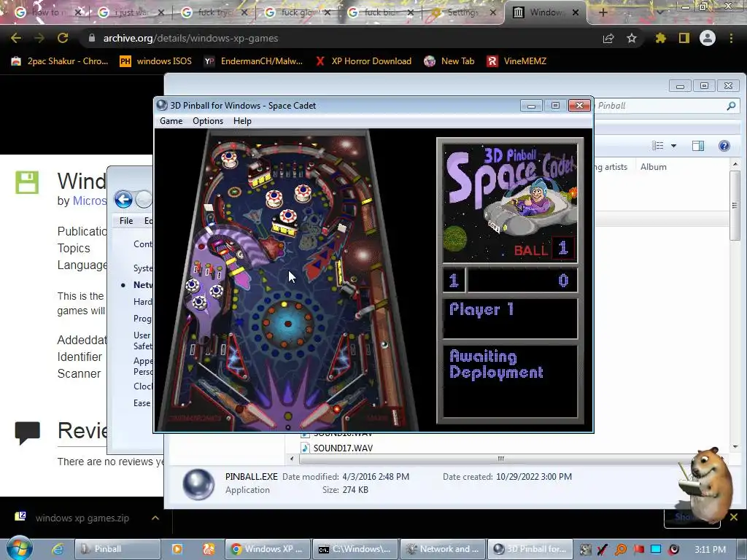Click the taskbar clock showing 3:11 PM
The width and height of the screenshot is (747, 560).
pos(710,549)
